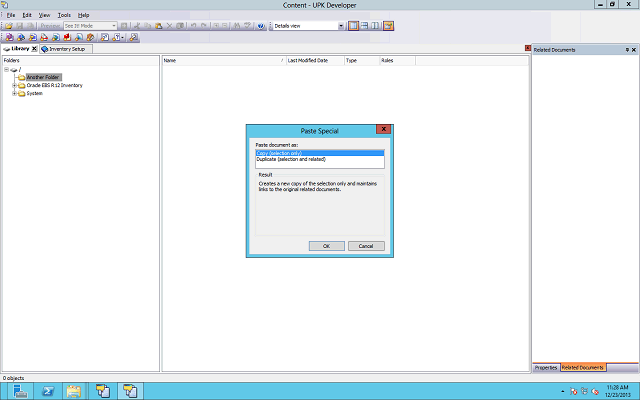640x400 pixels.
Task: Open the Help menu
Action: 83,15
